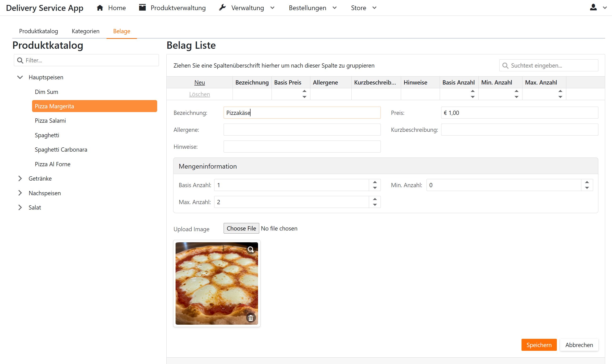Image resolution: width=612 pixels, height=364 pixels.
Task: Open the user menu chevron
Action: click(x=605, y=8)
